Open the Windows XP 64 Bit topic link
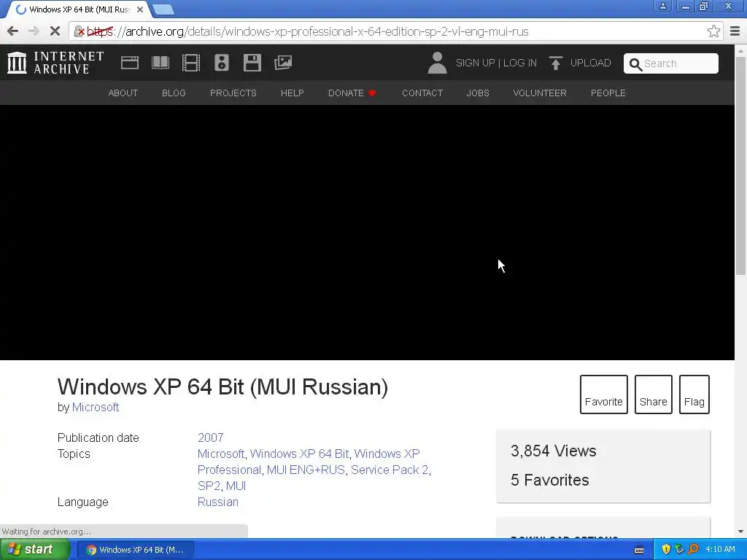 (299, 454)
